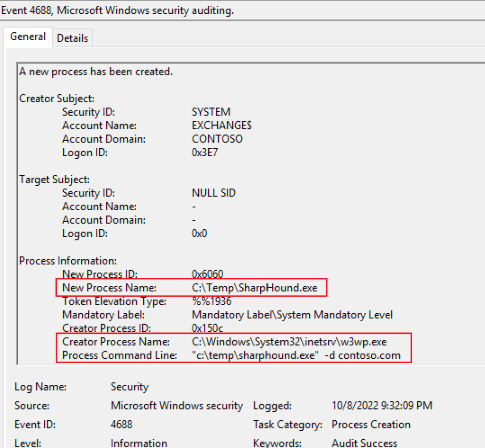Image resolution: width=485 pixels, height=448 pixels.
Task: Click the NULL SID value
Action: coord(213,193)
